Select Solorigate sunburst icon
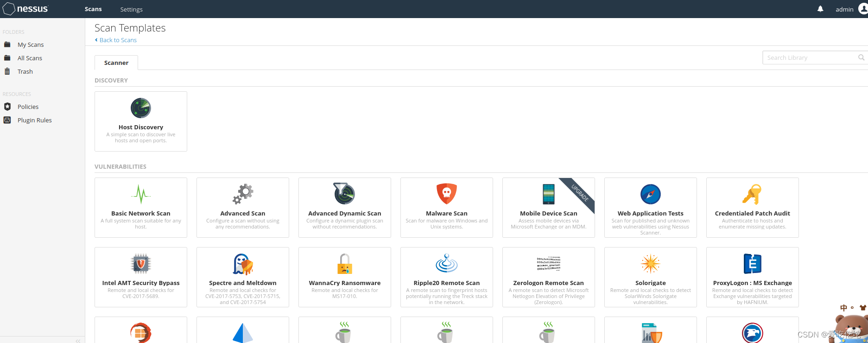 (x=651, y=264)
